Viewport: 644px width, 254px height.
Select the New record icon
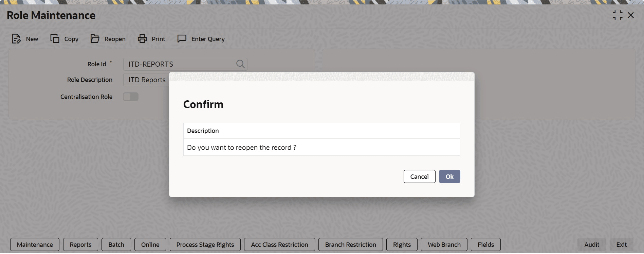coord(25,39)
